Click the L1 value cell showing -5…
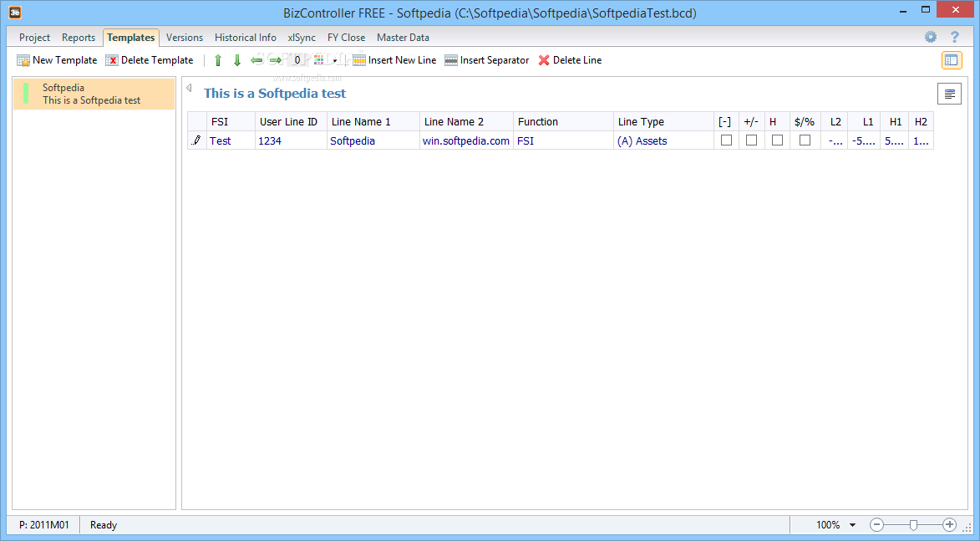 coord(864,140)
